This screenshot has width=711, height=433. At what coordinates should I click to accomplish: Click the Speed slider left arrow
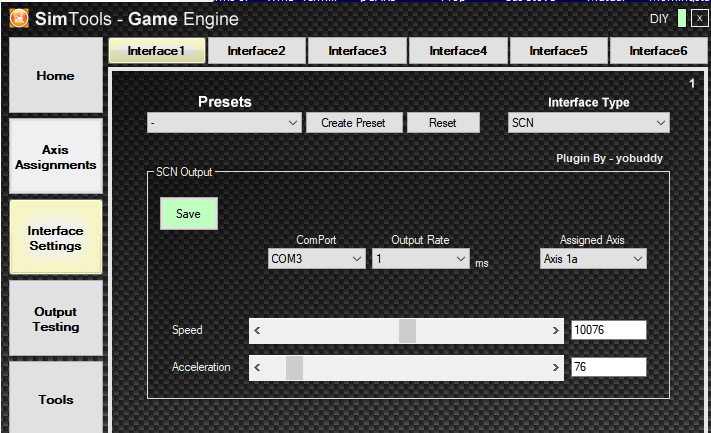257,331
